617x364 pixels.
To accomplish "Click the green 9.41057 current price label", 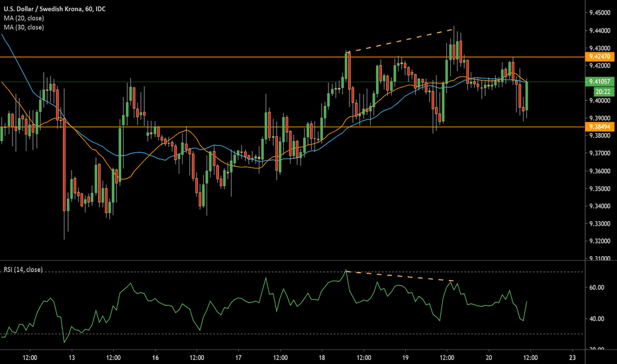I will pyautogui.click(x=598, y=81).
